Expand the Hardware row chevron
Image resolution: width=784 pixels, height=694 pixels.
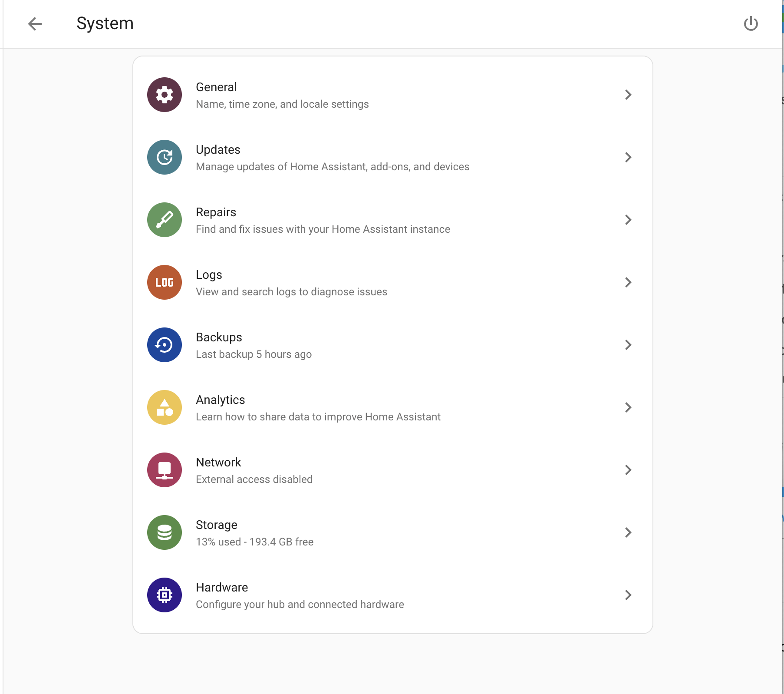628,595
